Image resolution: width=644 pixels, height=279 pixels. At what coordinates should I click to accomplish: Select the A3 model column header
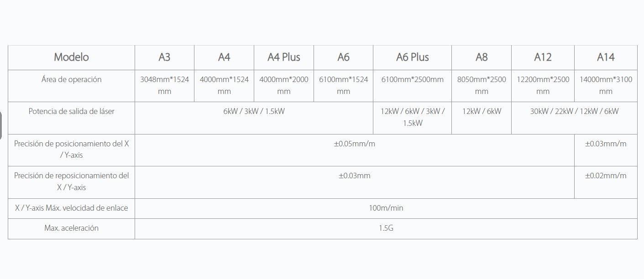tap(164, 57)
